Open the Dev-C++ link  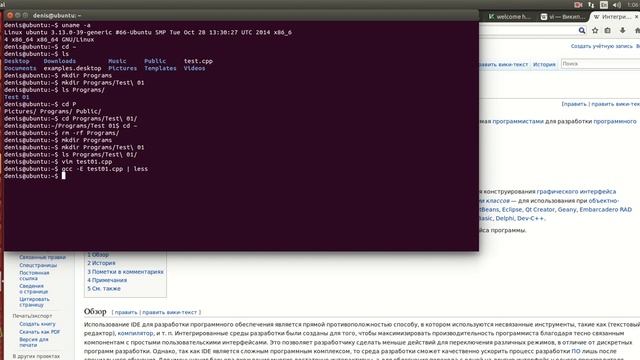coord(530,218)
